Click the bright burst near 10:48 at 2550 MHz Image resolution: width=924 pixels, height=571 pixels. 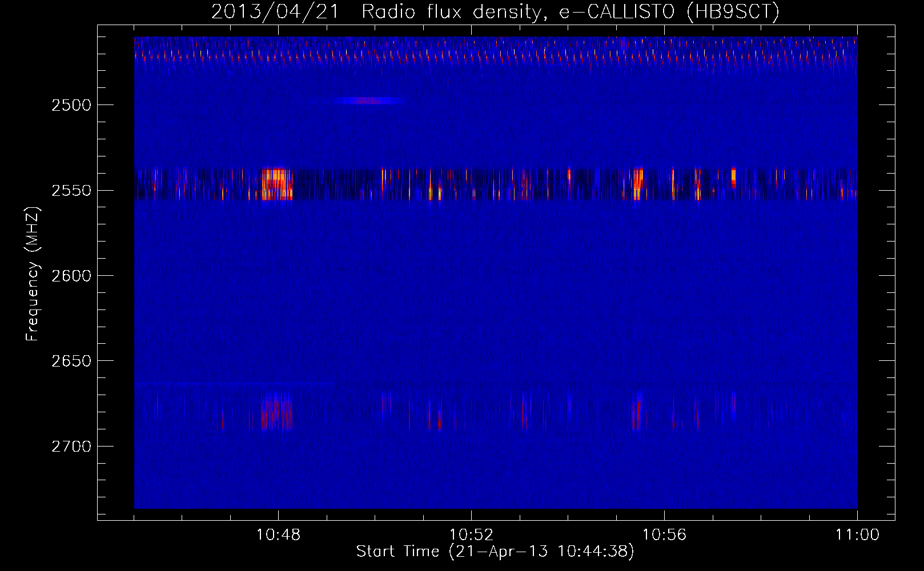coord(278,184)
